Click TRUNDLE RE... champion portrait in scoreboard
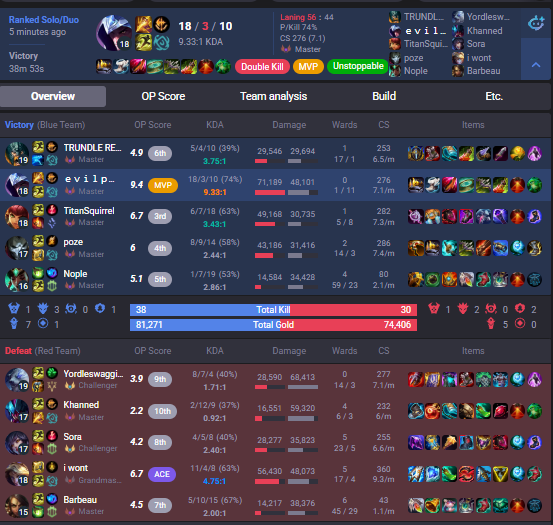553x525 pixels. (x=17, y=154)
